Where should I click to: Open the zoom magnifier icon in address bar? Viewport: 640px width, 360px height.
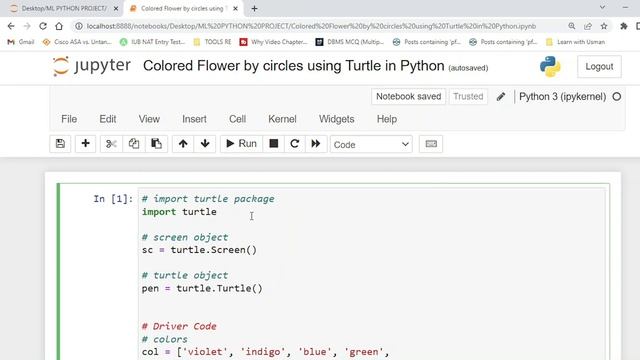pyautogui.click(x=572, y=26)
